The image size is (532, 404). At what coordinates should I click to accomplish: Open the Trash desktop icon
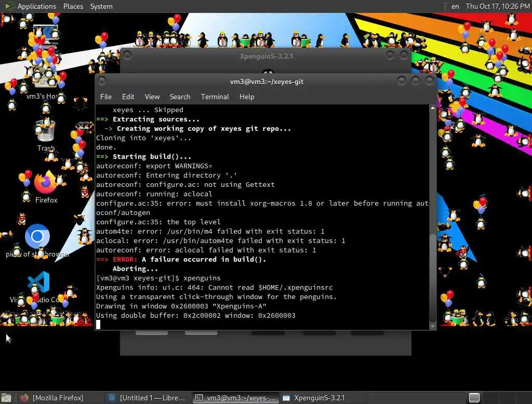point(46,136)
